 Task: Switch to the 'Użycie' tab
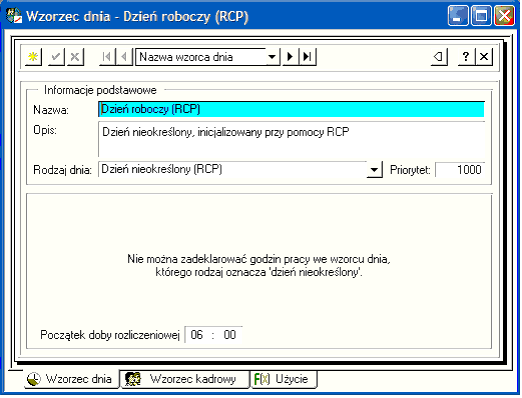click(283, 379)
